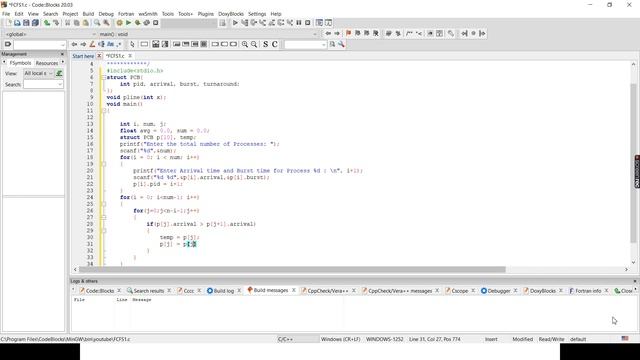640x360 pixels.
Task: Click the Find magnifier icon
Action: tap(97, 23)
